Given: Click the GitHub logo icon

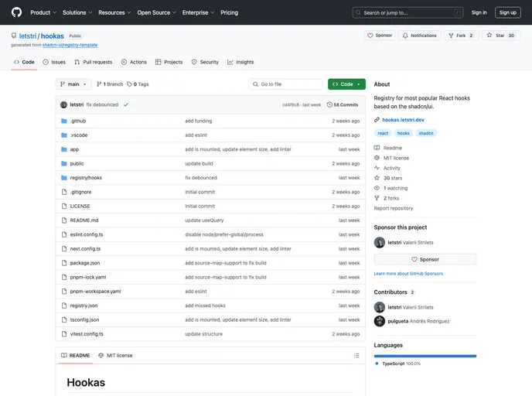Looking at the screenshot, I should click(16, 12).
